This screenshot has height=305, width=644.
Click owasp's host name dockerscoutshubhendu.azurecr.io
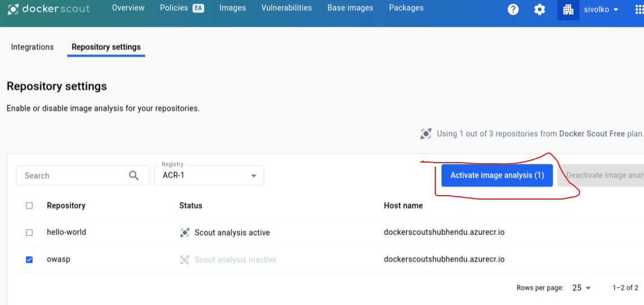[444, 260]
